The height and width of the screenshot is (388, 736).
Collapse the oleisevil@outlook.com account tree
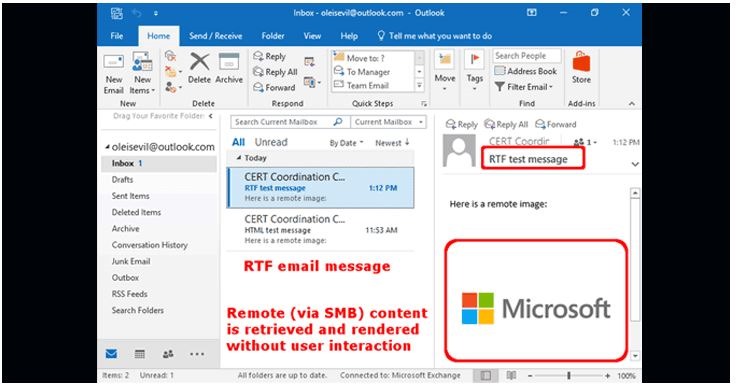point(107,147)
